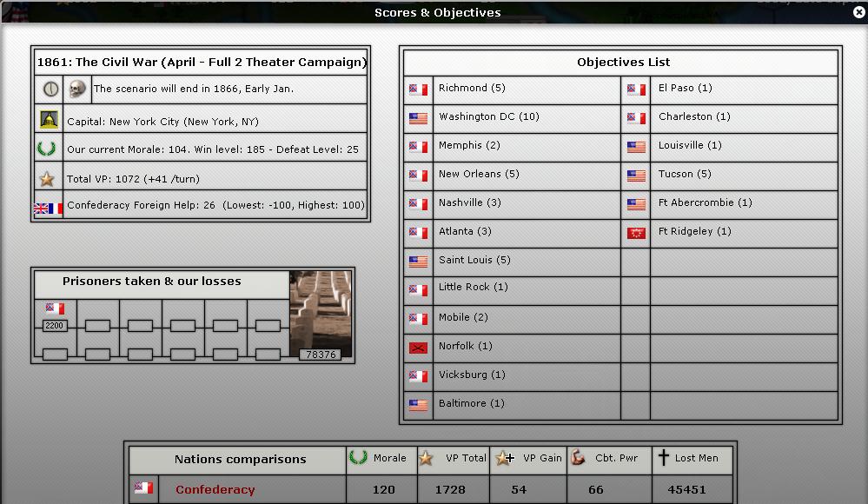Click the US flag beside Washington DC
This screenshot has width=868, height=504.
coord(418,118)
